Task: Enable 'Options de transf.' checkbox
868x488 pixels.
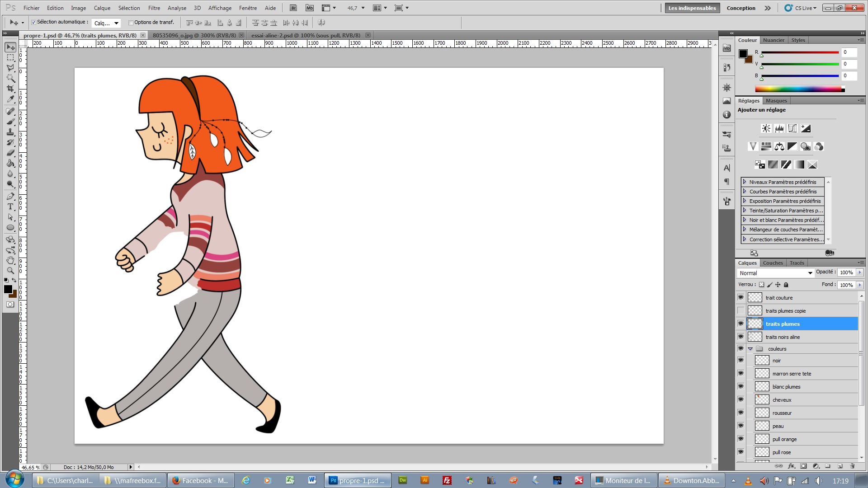Action: tap(131, 23)
